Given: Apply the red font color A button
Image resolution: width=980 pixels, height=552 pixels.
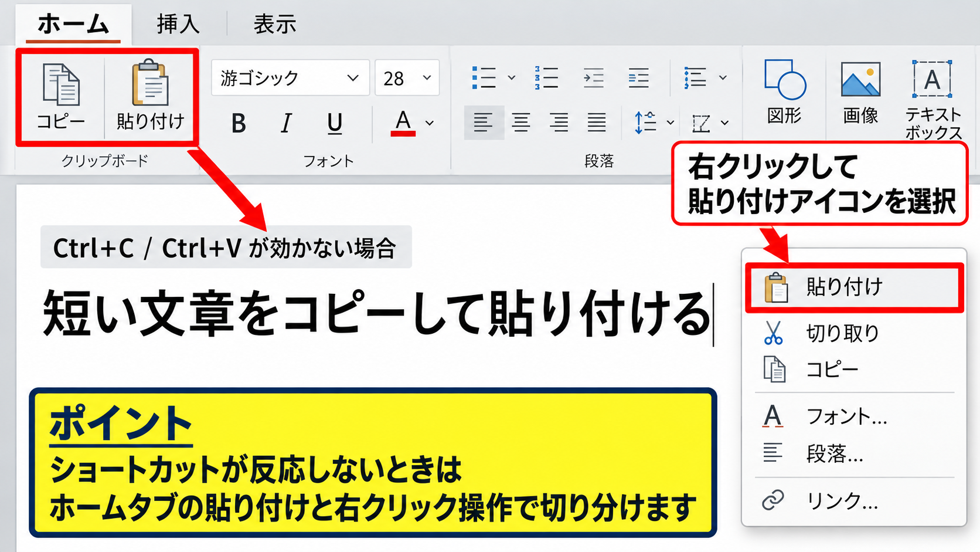Looking at the screenshot, I should click(x=403, y=123).
